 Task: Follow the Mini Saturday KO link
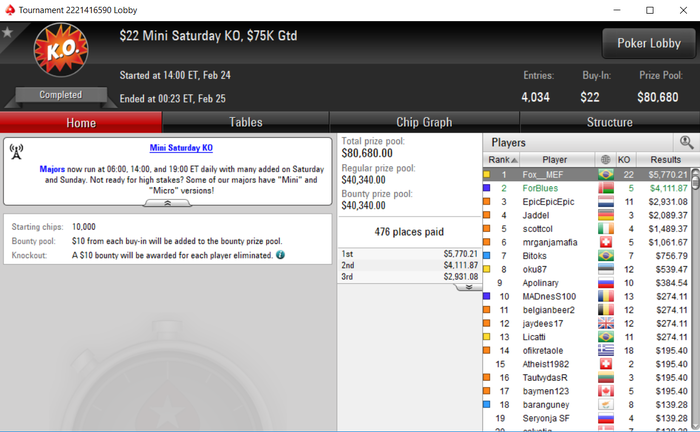click(x=181, y=148)
